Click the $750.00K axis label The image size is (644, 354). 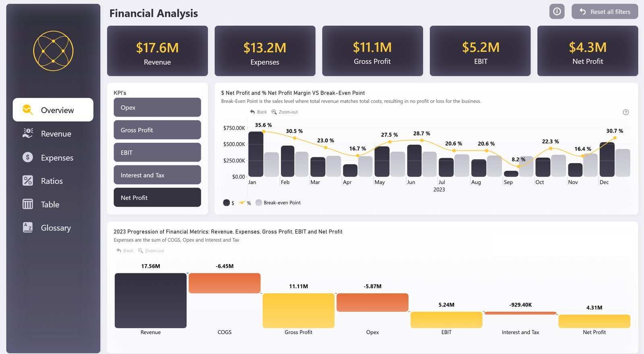[234, 128]
